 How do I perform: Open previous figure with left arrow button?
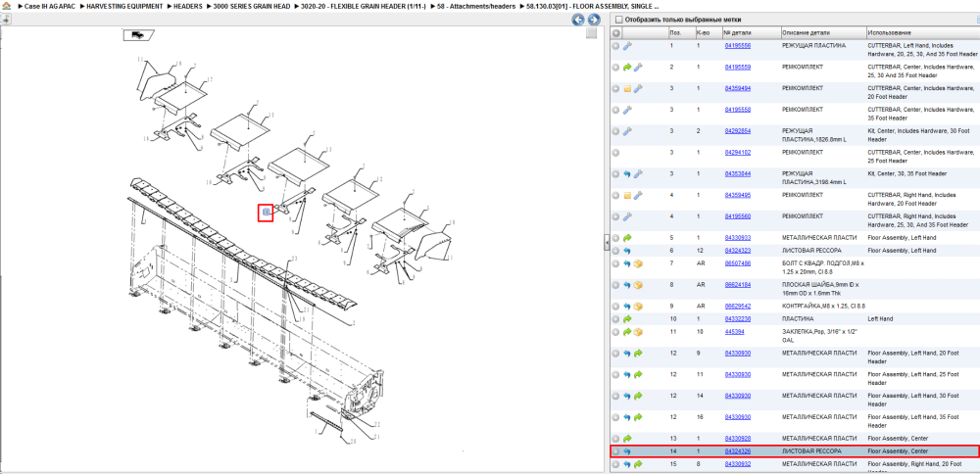tap(578, 20)
